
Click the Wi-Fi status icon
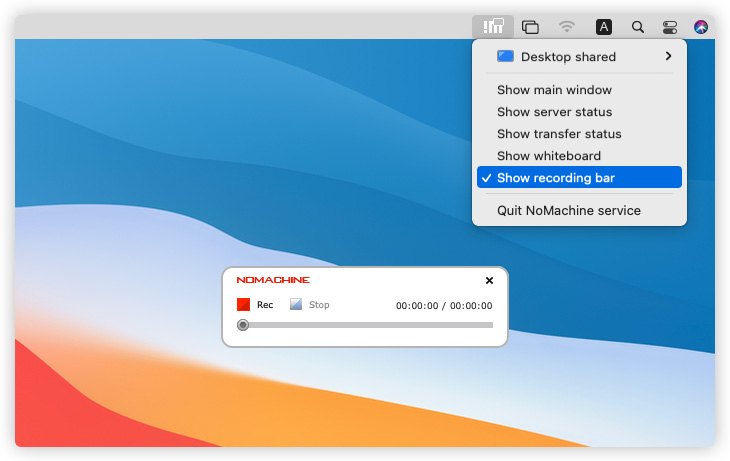point(567,27)
